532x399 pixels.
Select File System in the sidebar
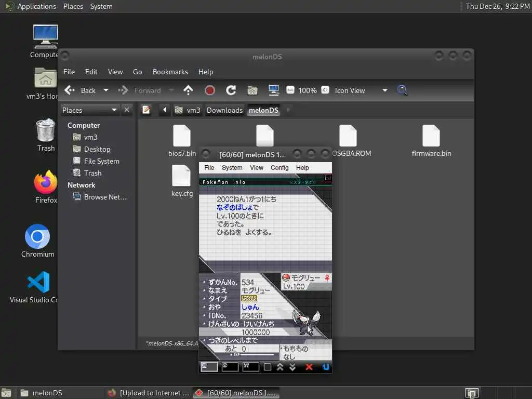(96, 161)
